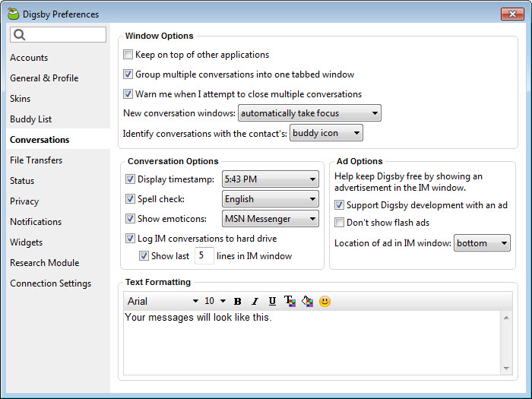This screenshot has width=532, height=399.
Task: Toggle bold text formatting
Action: coord(237,301)
